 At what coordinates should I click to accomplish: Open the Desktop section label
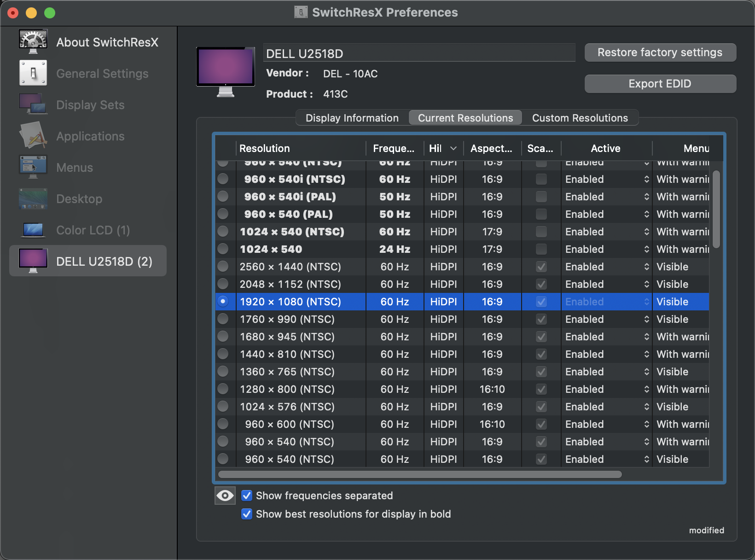coord(79,199)
